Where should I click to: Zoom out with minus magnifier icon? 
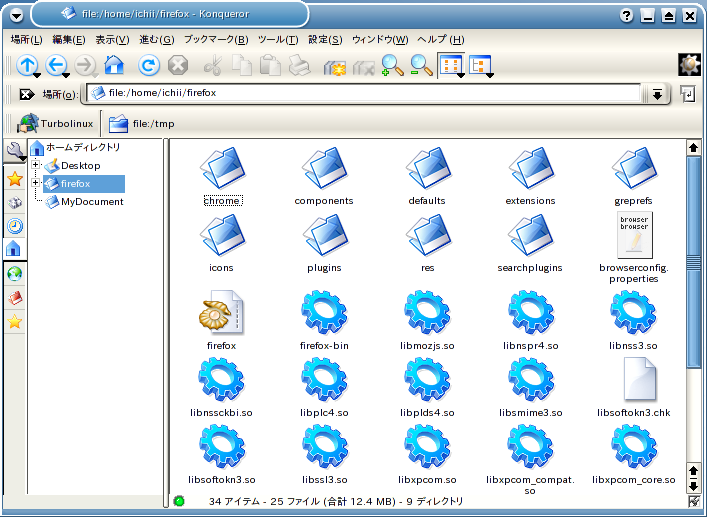coord(421,65)
